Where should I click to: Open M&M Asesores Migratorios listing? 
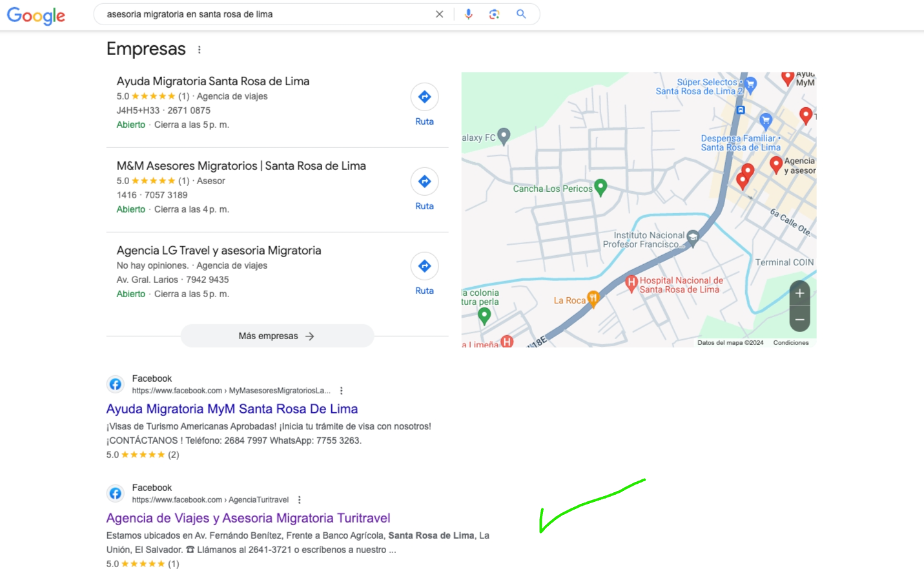[241, 166]
